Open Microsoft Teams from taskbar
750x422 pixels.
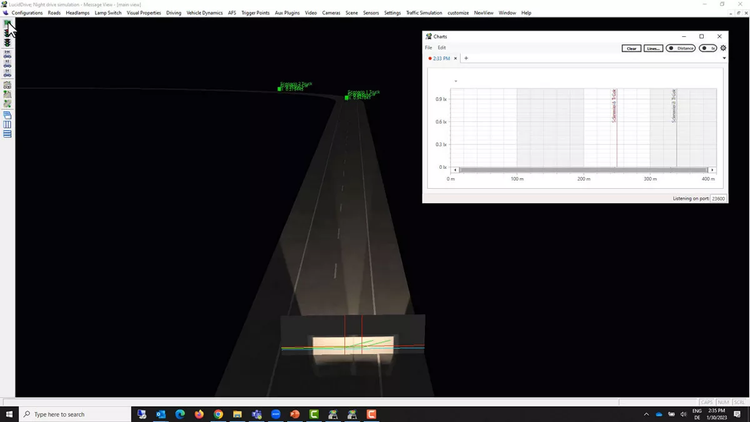(257, 414)
